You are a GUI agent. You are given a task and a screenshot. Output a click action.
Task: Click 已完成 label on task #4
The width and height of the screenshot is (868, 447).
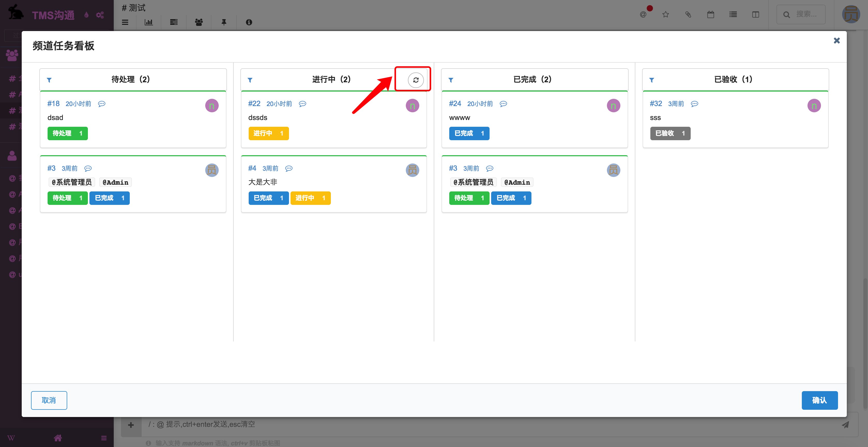tap(269, 198)
